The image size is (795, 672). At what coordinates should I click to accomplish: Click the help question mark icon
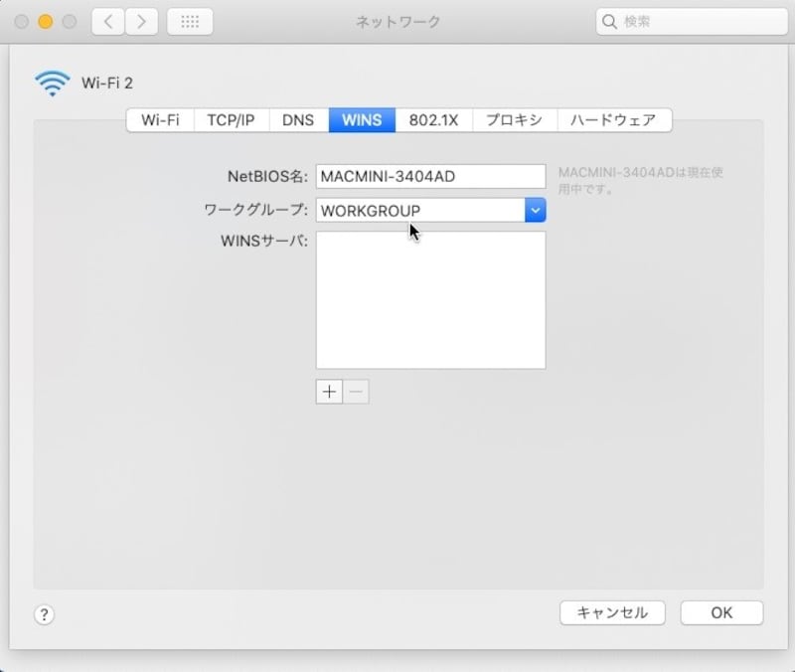point(45,614)
